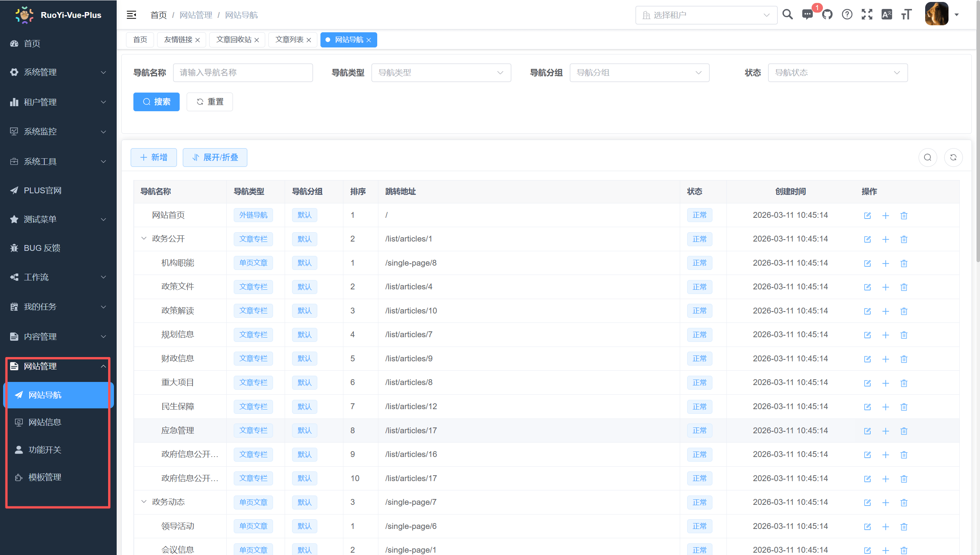
Task: Open 网站信息 in sidebar menu
Action: 45,422
